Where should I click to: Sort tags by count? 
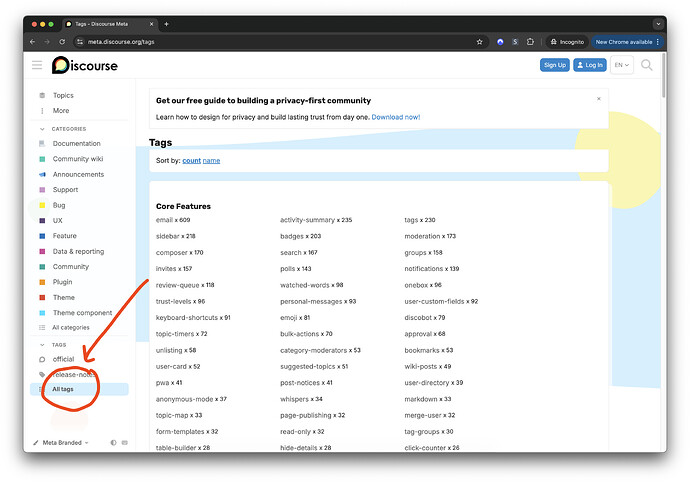coord(191,161)
